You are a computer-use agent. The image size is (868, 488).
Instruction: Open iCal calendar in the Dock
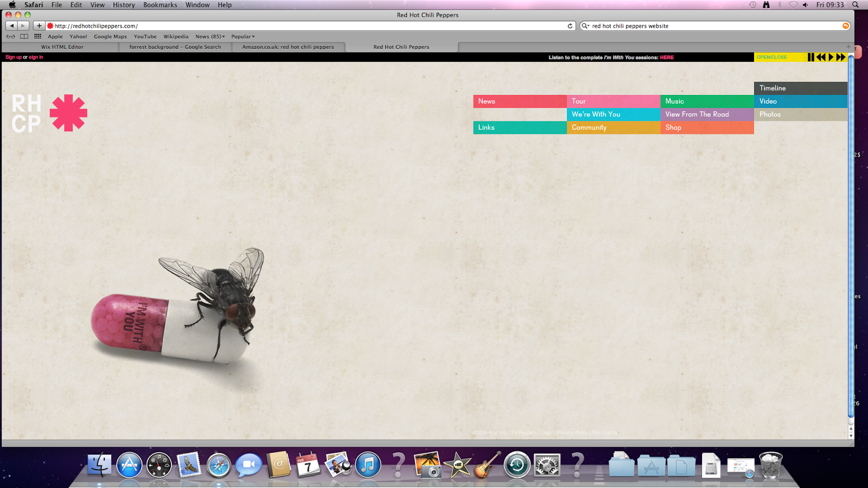point(308,465)
